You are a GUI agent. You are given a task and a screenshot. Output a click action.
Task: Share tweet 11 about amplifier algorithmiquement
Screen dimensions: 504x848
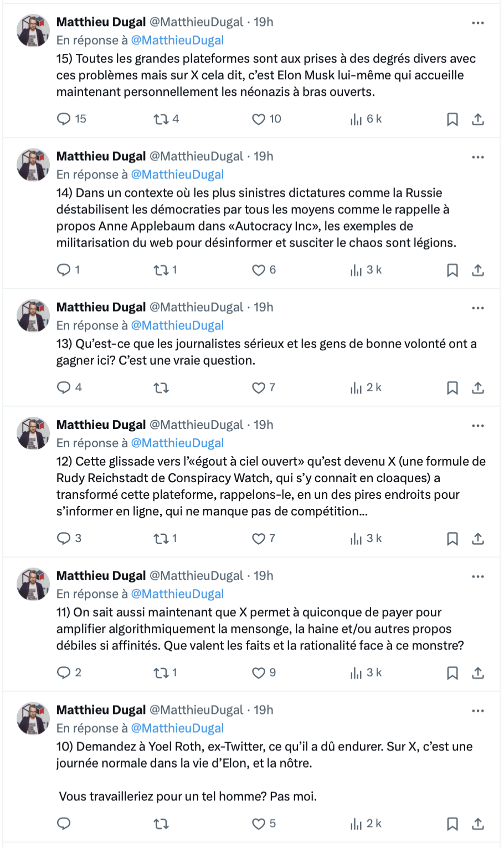478,673
